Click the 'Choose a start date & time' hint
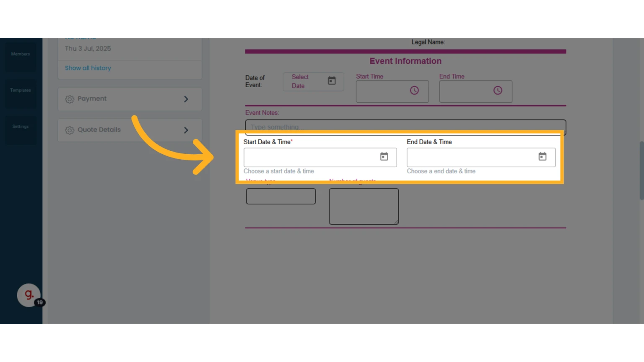The width and height of the screenshot is (644, 362). click(279, 171)
